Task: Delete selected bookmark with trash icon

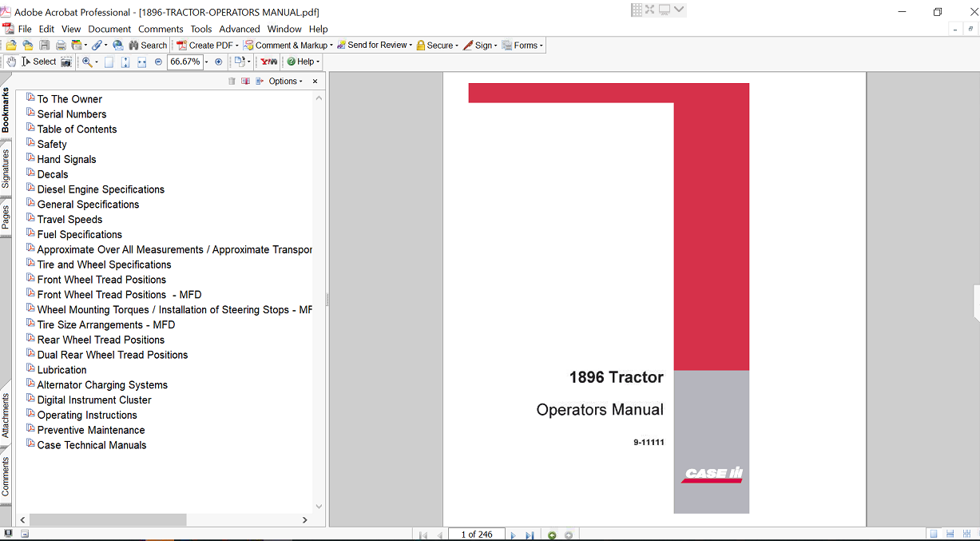Action: point(232,82)
